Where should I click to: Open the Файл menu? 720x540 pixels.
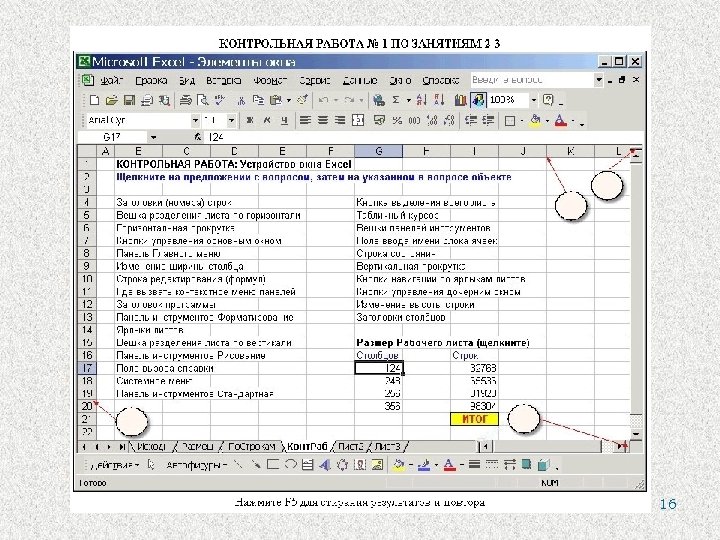[x=112, y=80]
